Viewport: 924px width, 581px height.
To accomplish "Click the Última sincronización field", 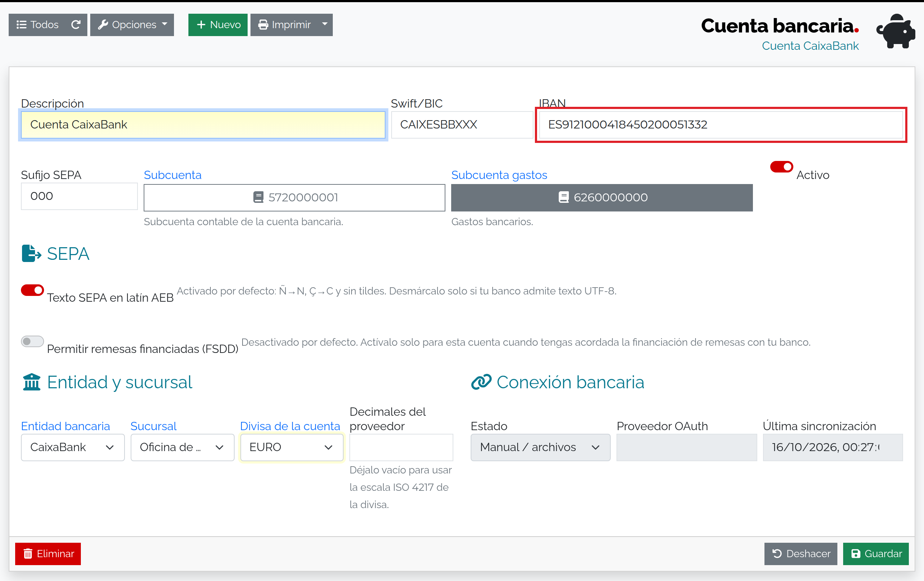I will [x=833, y=447].
